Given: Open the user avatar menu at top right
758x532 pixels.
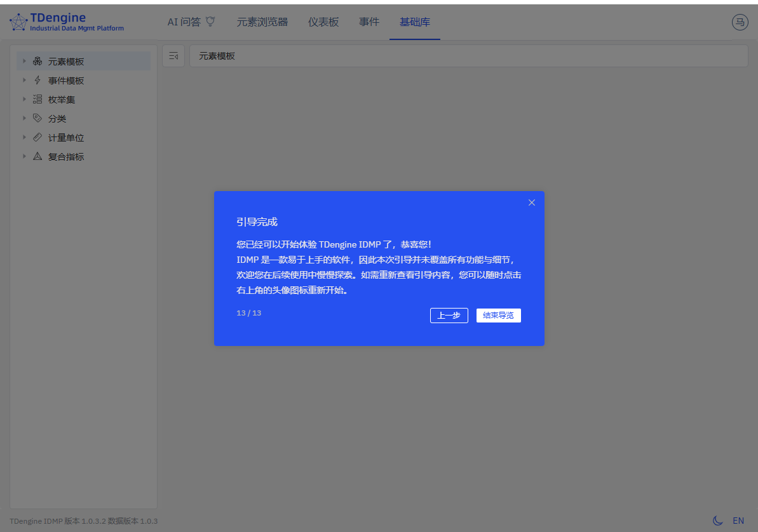Looking at the screenshot, I should click(740, 22).
